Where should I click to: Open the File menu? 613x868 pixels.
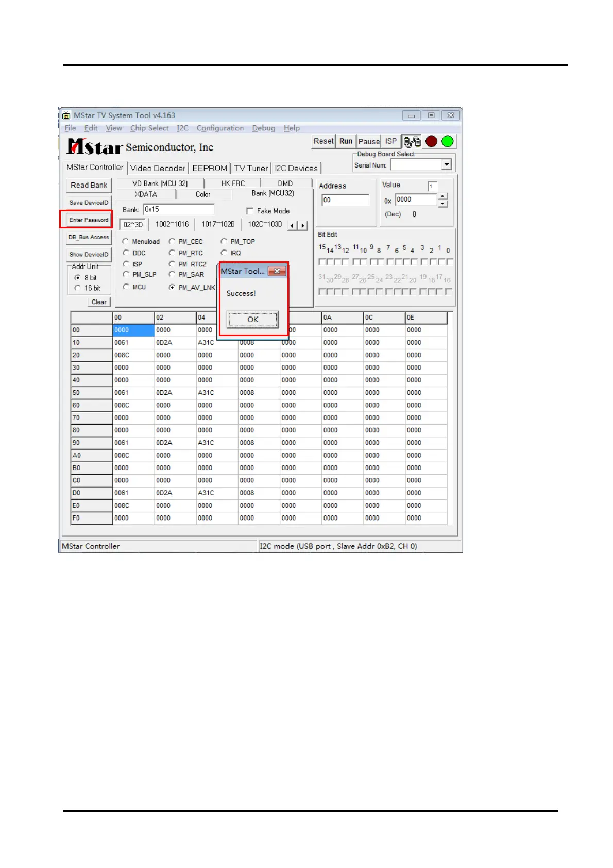coord(70,128)
